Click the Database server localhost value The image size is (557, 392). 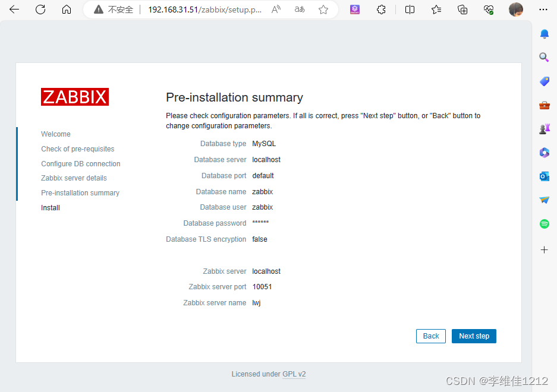[x=266, y=159]
